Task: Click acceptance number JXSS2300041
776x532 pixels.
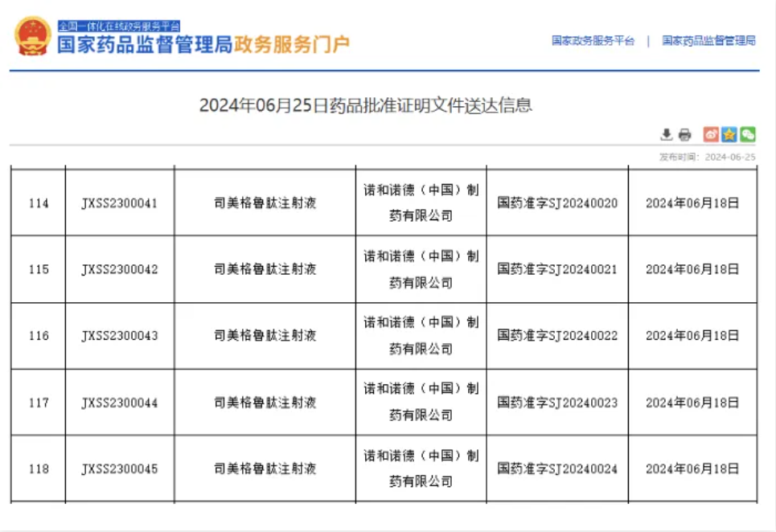Action: [x=120, y=203]
